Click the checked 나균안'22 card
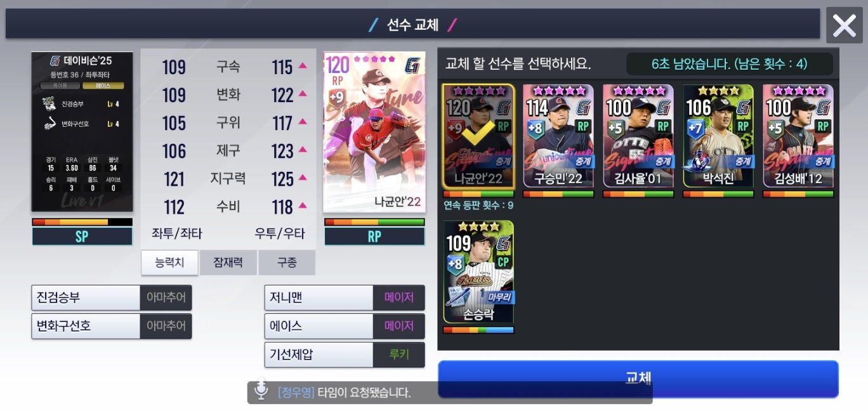The width and height of the screenshot is (868, 411). click(478, 136)
